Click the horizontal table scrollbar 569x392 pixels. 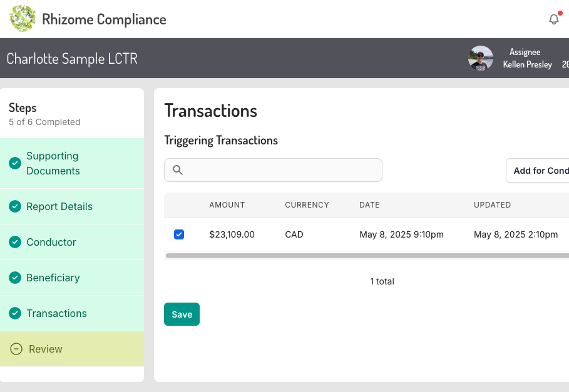367,256
